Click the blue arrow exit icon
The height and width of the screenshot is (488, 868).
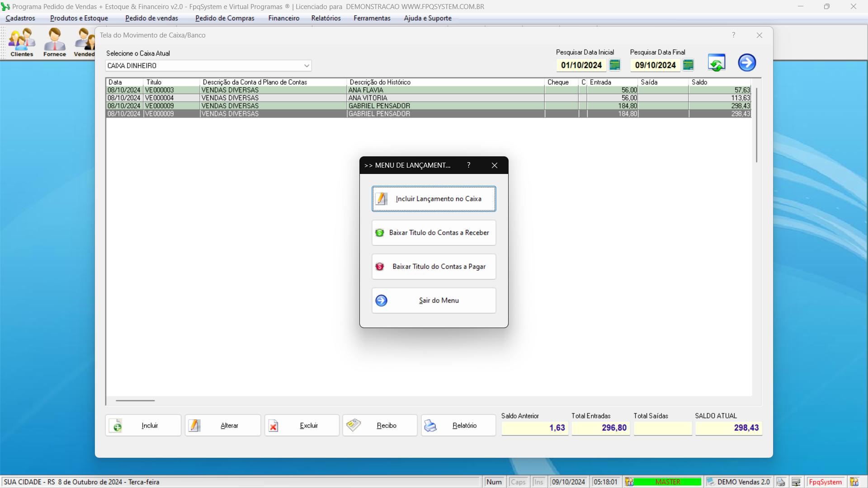click(747, 63)
